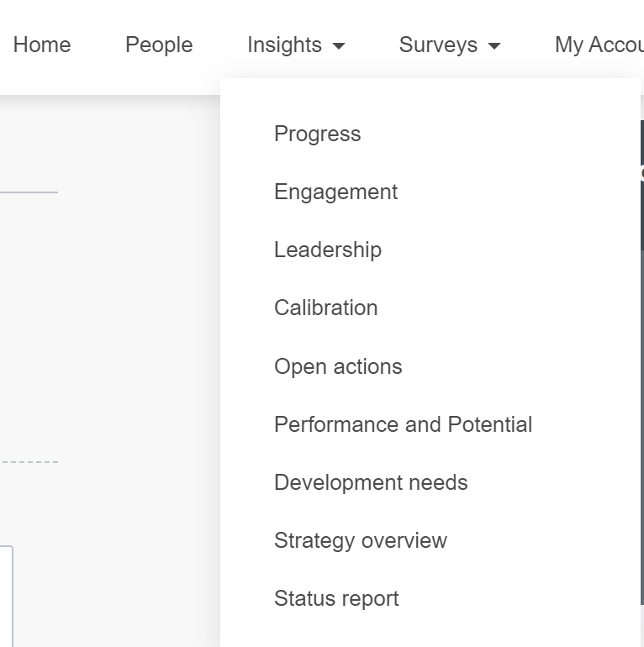This screenshot has width=644, height=647.
Task: Open the My Account menu
Action: [x=599, y=45]
